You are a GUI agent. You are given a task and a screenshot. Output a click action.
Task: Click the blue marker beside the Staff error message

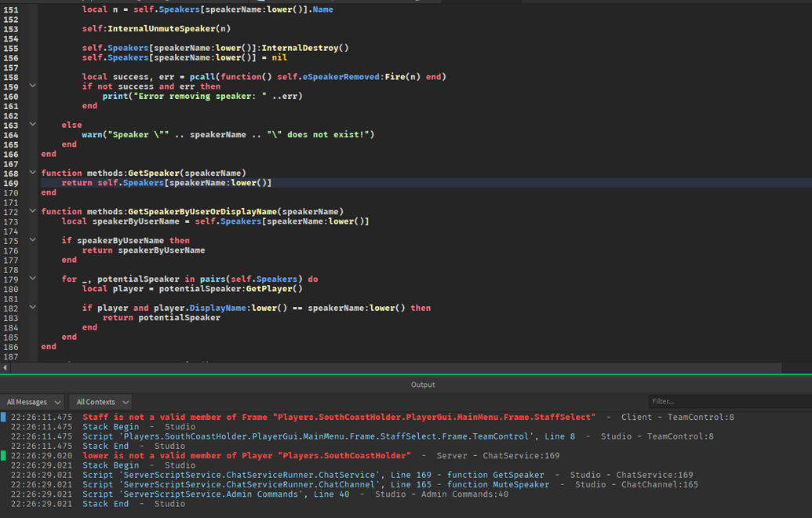pyautogui.click(x=4, y=418)
